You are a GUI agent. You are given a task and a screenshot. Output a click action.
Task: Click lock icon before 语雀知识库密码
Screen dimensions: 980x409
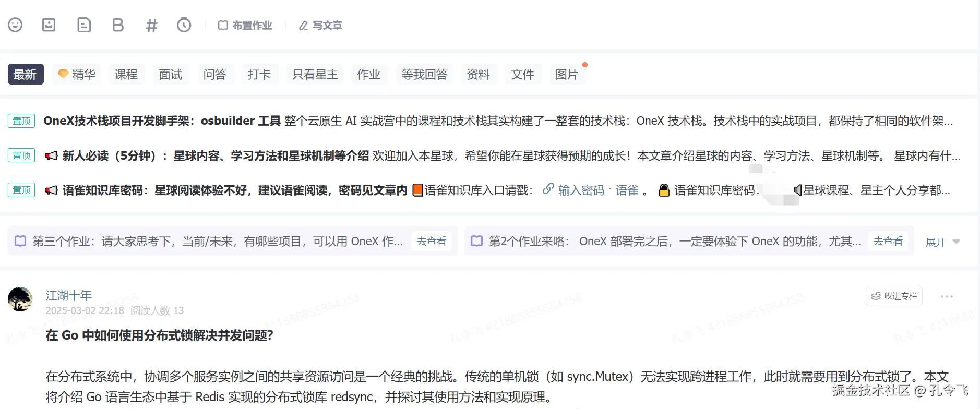pos(664,190)
